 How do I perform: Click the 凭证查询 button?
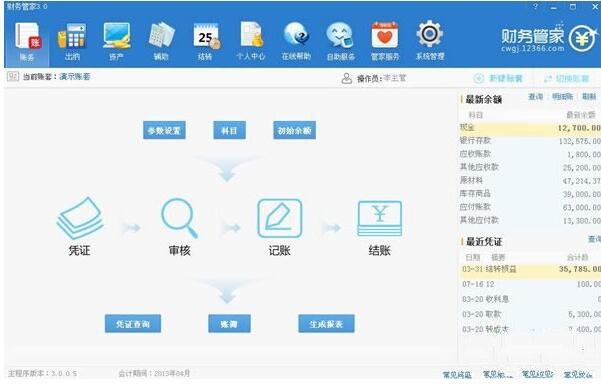[133, 324]
